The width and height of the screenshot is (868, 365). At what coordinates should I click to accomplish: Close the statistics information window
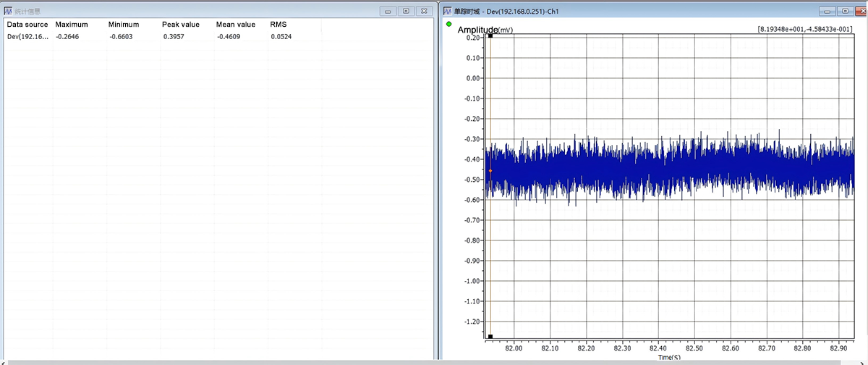pyautogui.click(x=425, y=12)
